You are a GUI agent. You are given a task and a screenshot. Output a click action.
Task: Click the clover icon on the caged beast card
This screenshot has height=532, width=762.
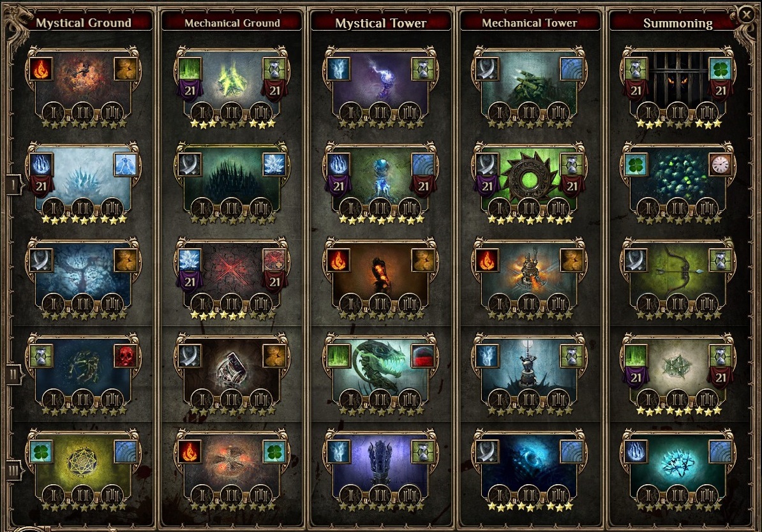pos(721,69)
